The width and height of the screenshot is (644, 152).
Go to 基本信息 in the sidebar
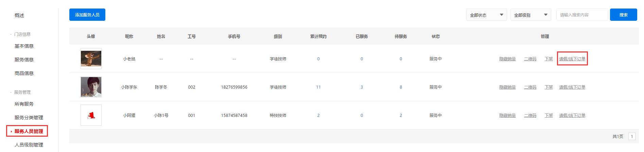24,46
